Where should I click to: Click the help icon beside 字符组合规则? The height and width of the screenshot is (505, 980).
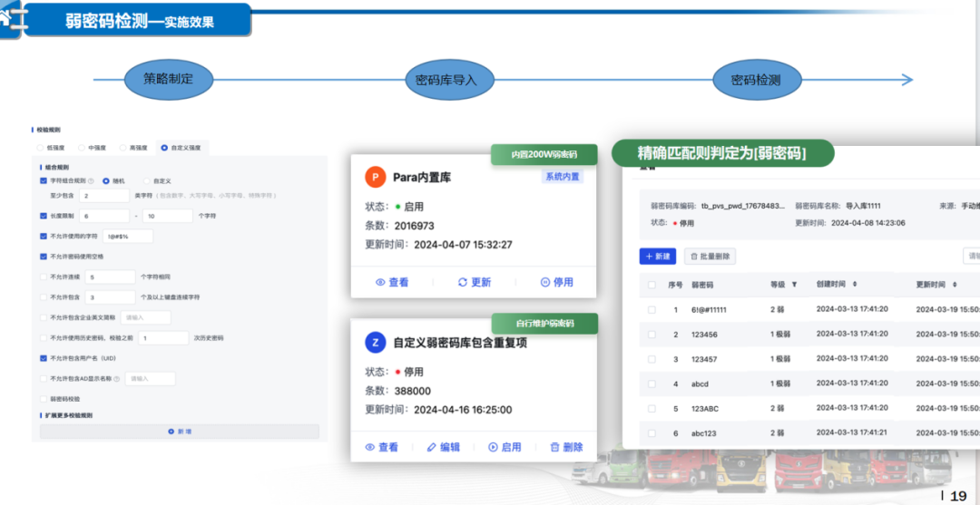(x=91, y=181)
